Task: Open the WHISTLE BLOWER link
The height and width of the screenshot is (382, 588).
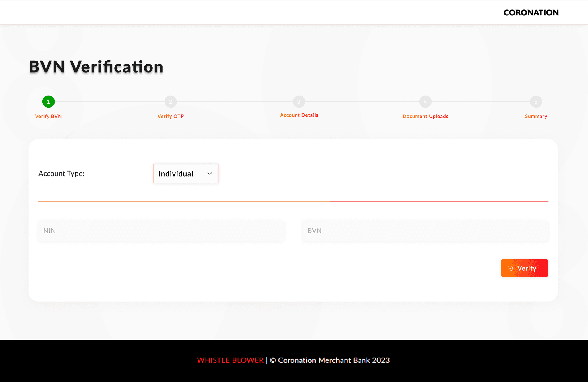Action: 230,360
